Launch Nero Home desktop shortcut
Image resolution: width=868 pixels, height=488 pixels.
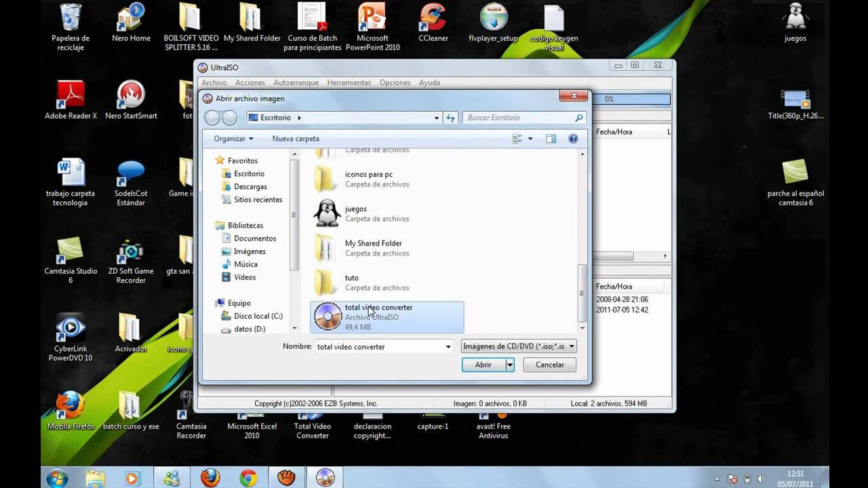[131, 23]
